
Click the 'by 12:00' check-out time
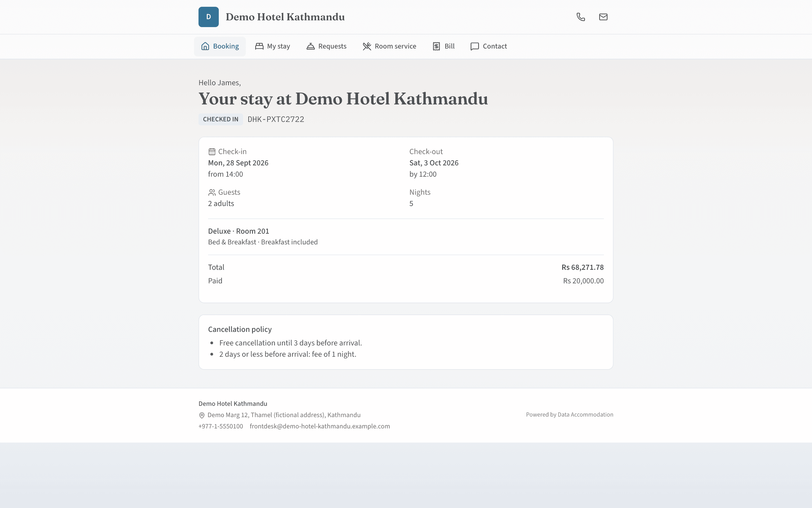[x=423, y=174]
